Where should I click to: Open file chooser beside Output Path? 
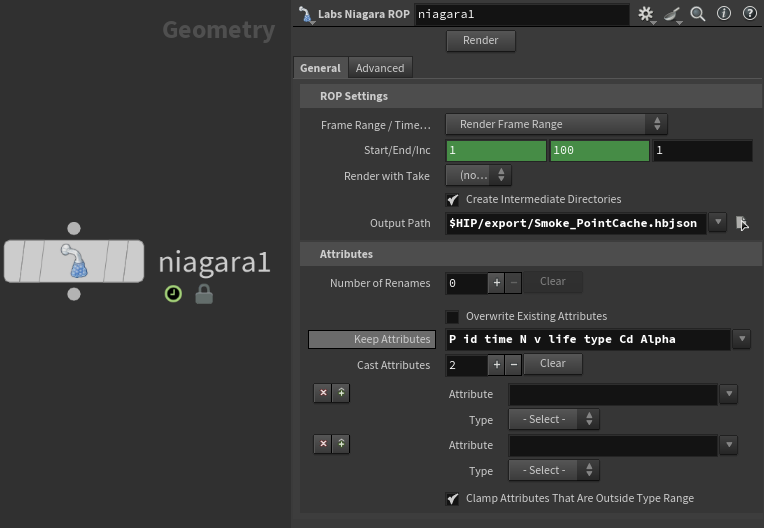click(742, 223)
